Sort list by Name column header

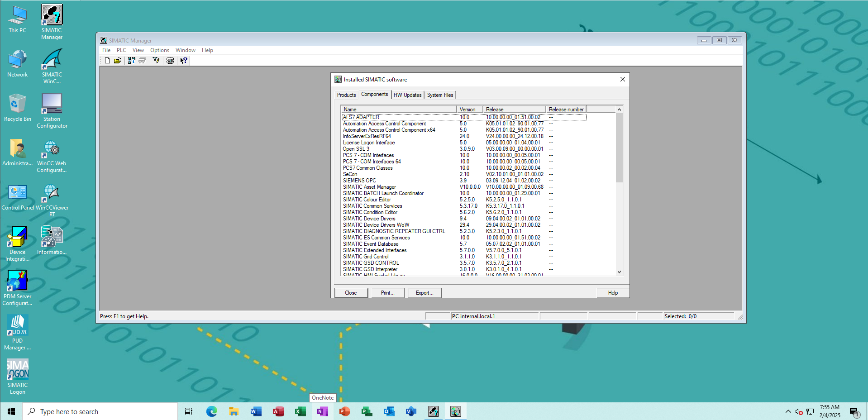click(x=399, y=109)
